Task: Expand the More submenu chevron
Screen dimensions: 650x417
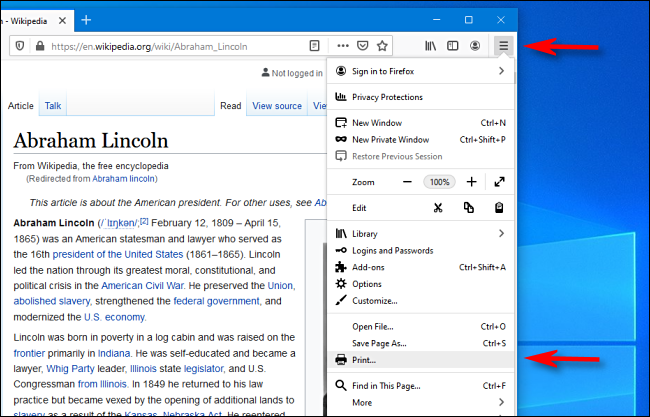Action: (x=501, y=402)
